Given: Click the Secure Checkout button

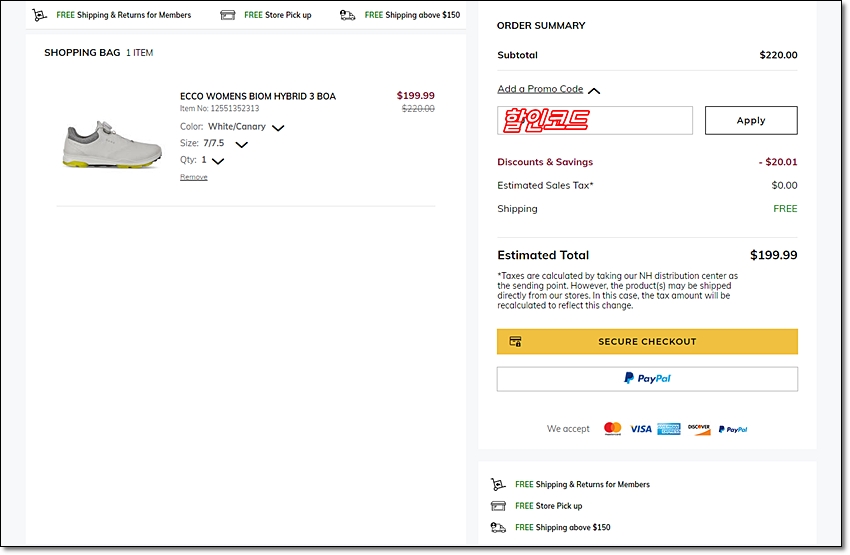Looking at the screenshot, I should click(x=647, y=341).
